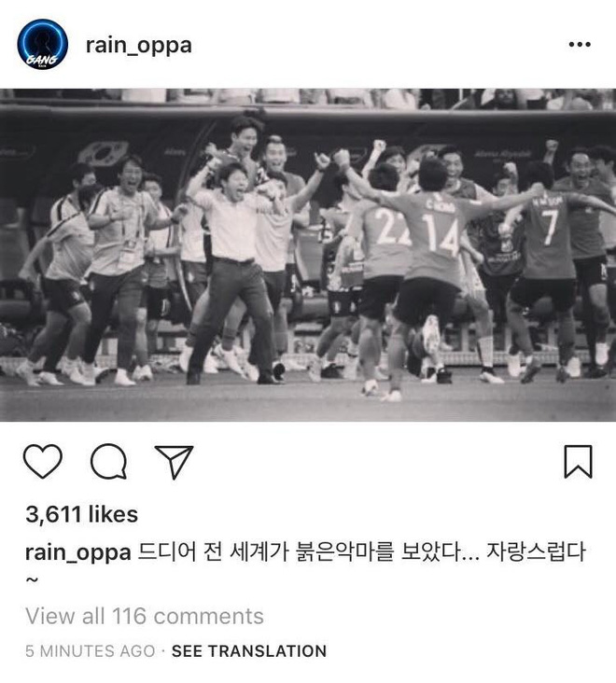Tap the player wearing jersey number 14

[431, 261]
